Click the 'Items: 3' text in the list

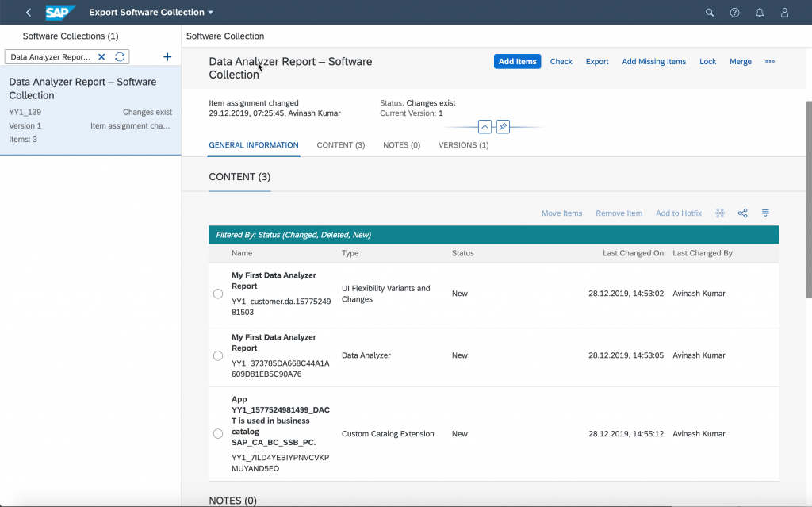pyautogui.click(x=23, y=139)
